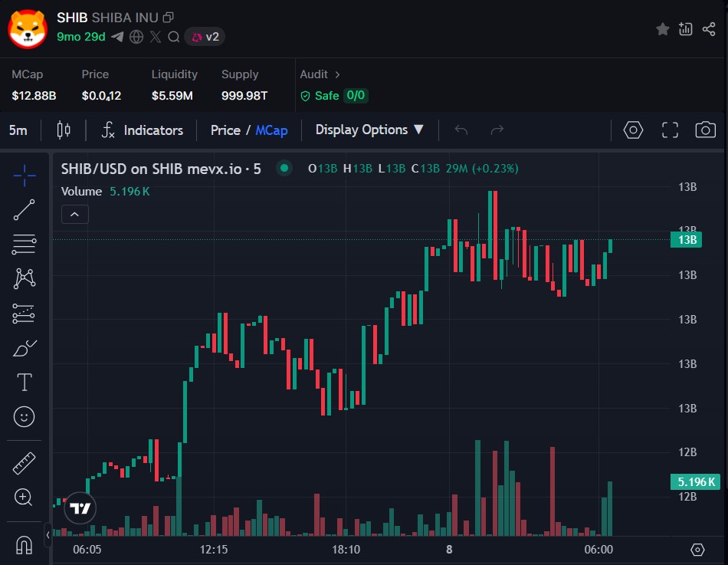Select the brush drawing tool

25,348
